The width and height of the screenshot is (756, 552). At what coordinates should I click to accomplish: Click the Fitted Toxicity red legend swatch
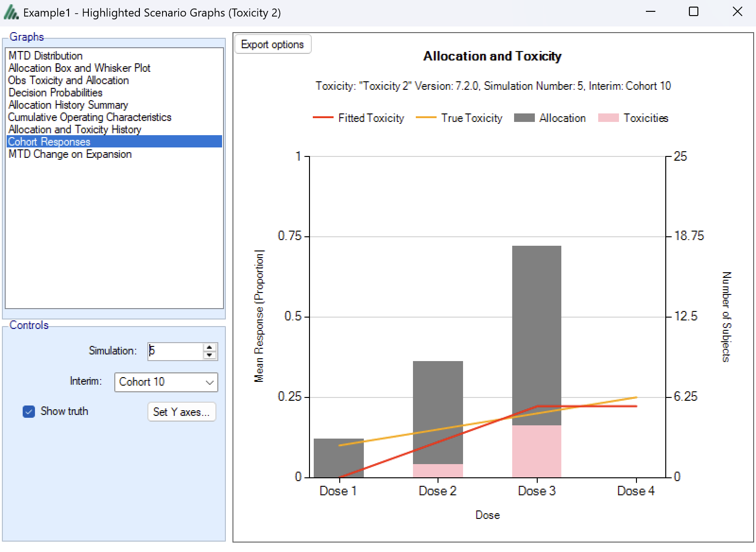click(323, 118)
